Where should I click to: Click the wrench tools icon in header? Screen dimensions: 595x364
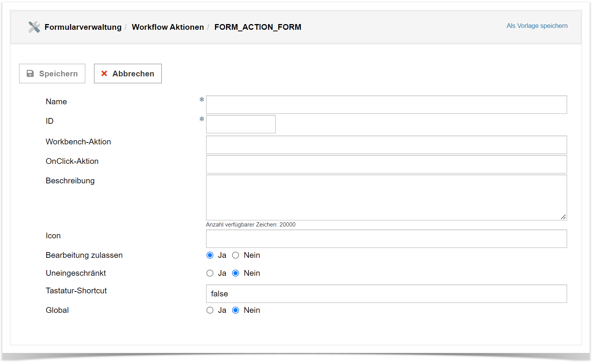click(x=34, y=27)
